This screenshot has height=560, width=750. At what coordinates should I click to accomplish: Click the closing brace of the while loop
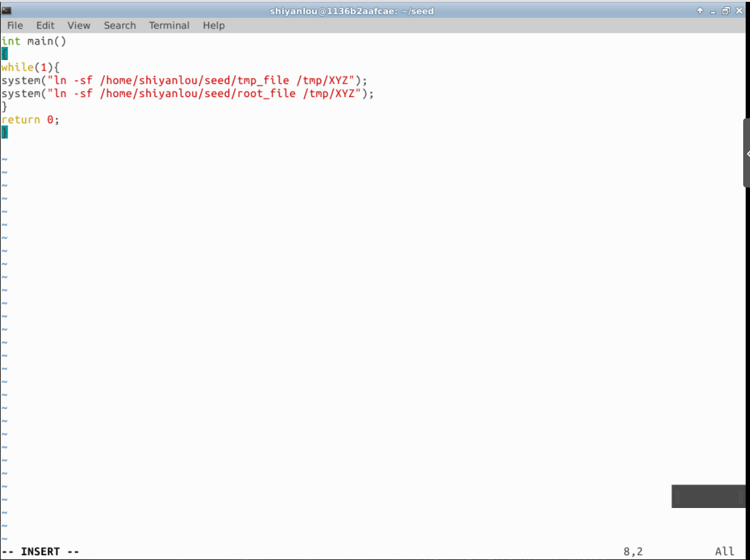point(4,106)
